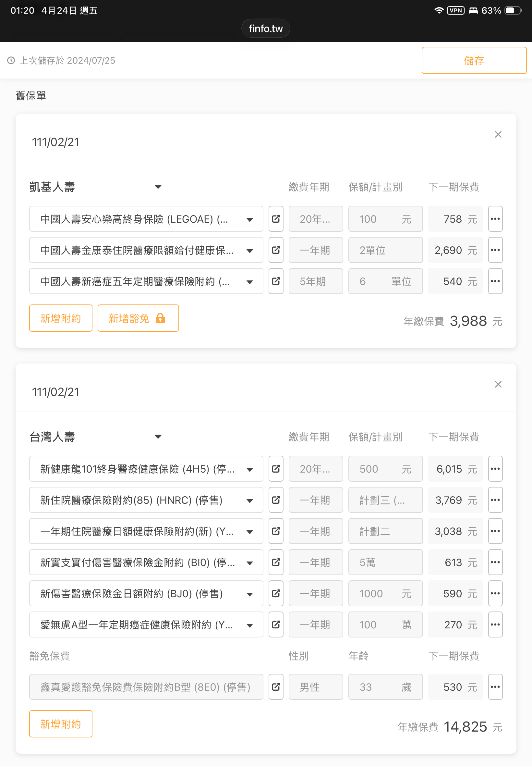Viewport: 532px width, 766px height.
Task: Remove the 凱基人壽 policy card with X
Action: (x=498, y=134)
